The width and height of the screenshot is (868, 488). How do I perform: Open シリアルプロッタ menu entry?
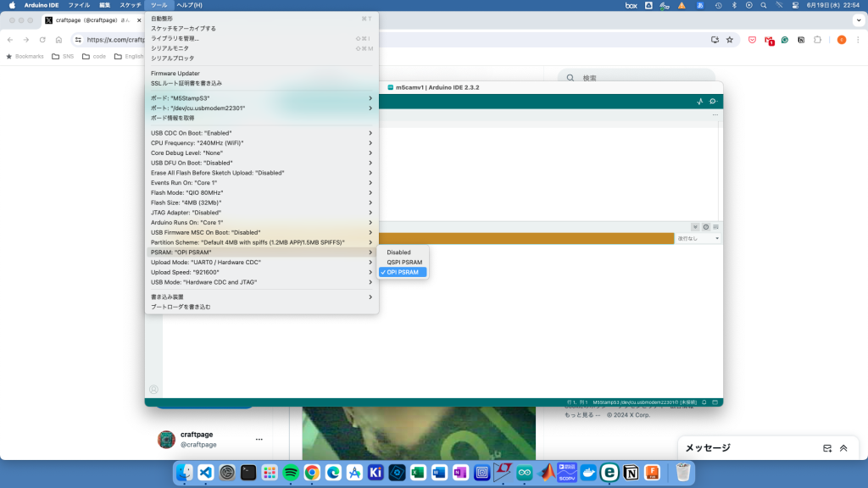click(262, 58)
